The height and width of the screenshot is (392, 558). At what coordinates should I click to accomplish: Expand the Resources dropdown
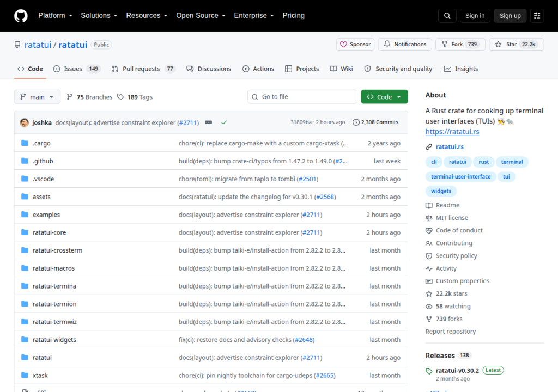point(147,16)
